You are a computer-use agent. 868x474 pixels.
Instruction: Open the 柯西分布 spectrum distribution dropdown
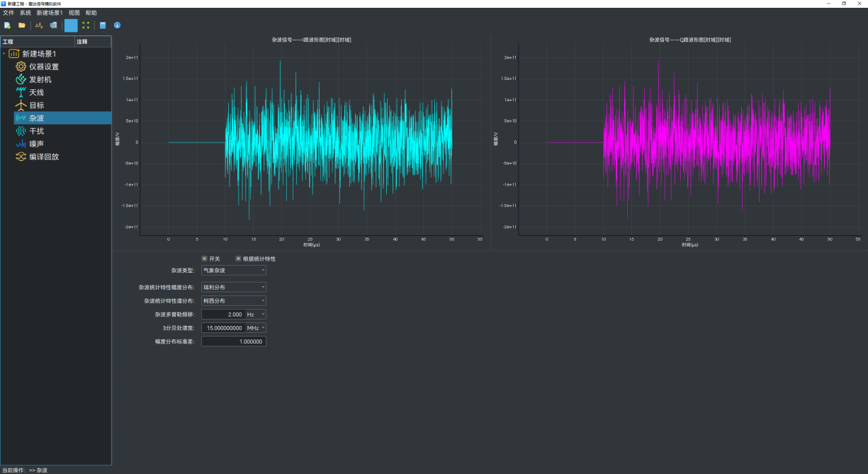pos(234,300)
